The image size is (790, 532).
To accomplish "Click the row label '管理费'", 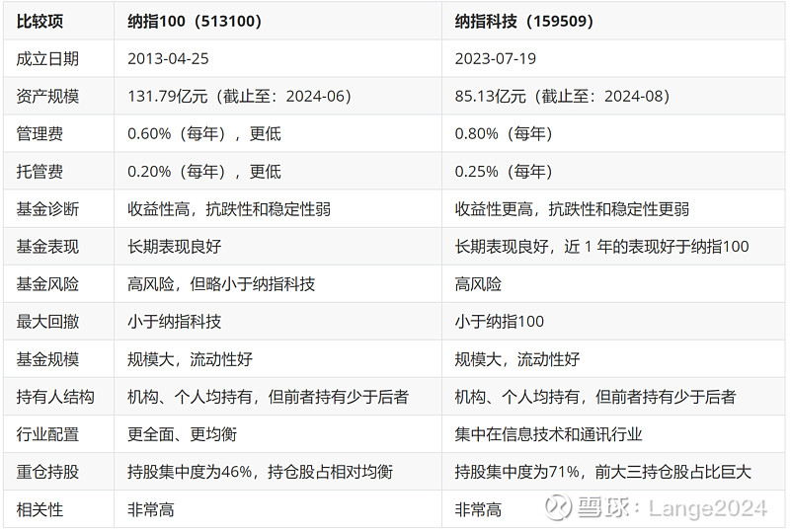I will pyautogui.click(x=39, y=134).
